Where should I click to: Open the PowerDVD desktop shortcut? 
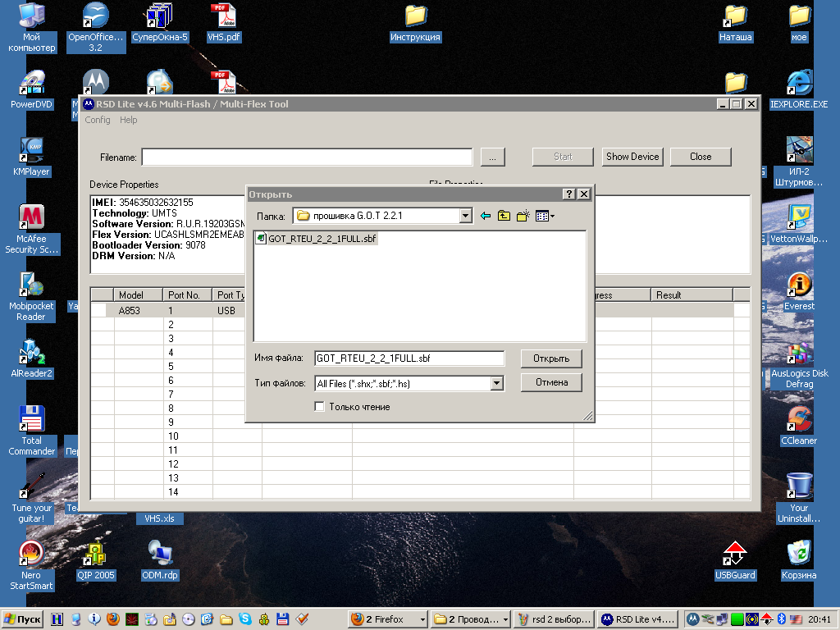[x=32, y=90]
